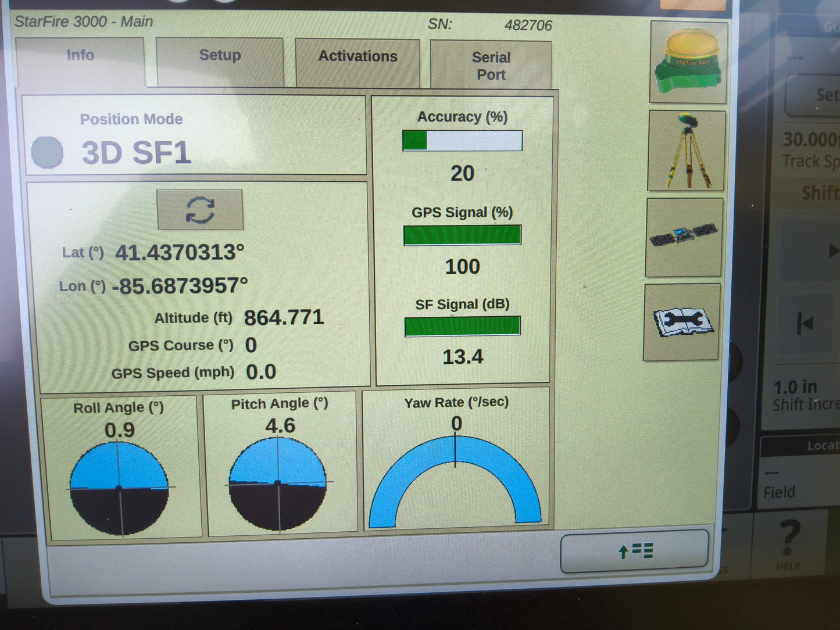Open the Activations tab
The image size is (840, 630).
click(358, 63)
